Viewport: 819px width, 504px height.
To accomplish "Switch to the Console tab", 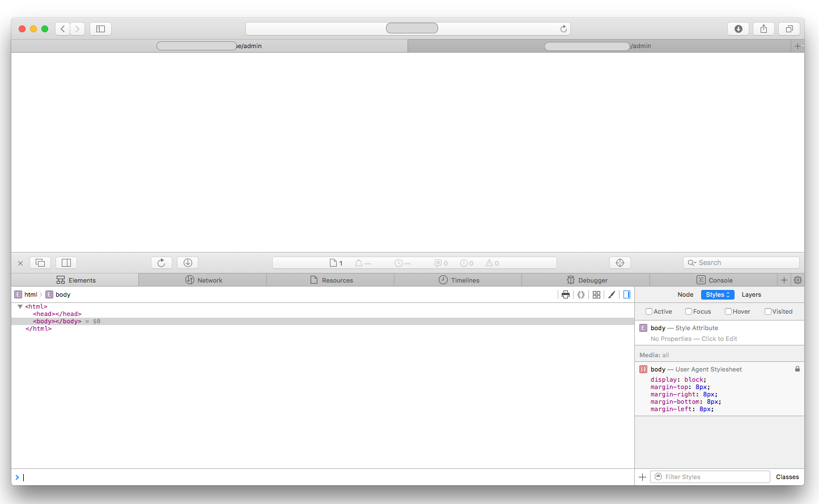I will coord(714,280).
